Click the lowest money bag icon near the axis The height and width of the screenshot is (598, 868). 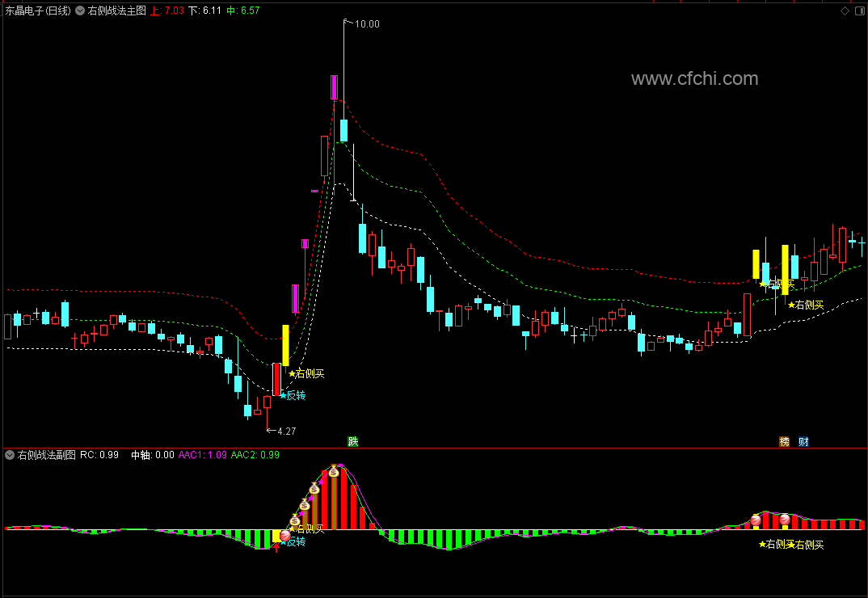tap(295, 520)
